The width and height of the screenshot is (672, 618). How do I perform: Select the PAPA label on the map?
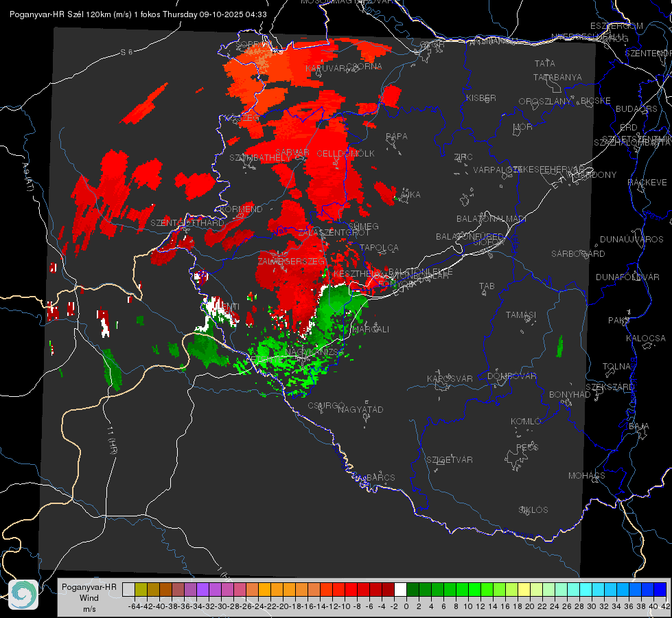click(397, 137)
